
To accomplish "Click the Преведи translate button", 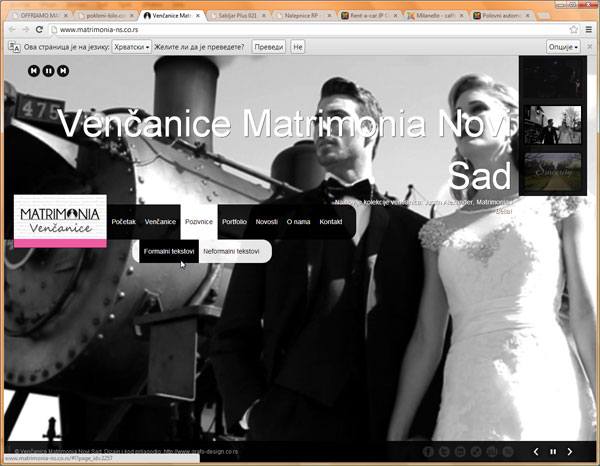I will point(269,47).
